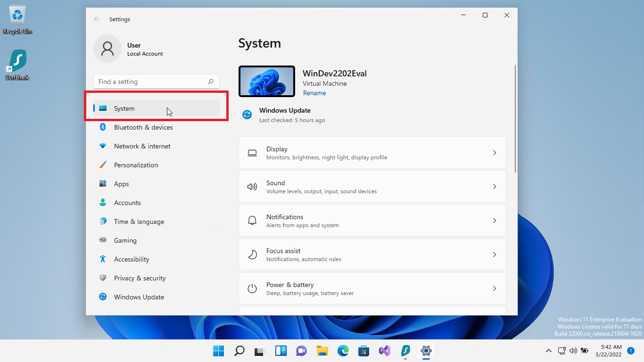Expand the Focus assist chevron
This screenshot has height=362, width=644.
pos(495,255)
